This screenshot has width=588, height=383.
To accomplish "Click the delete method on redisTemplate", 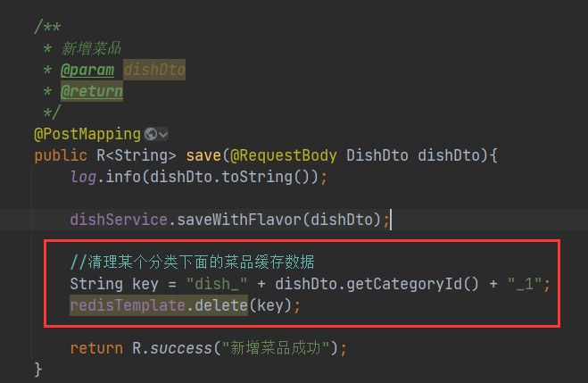I will [218, 305].
